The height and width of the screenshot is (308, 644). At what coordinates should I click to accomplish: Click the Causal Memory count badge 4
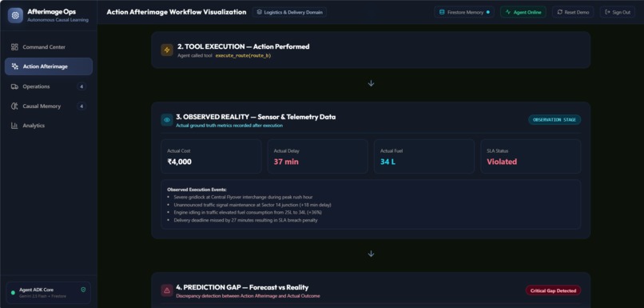[x=81, y=106]
